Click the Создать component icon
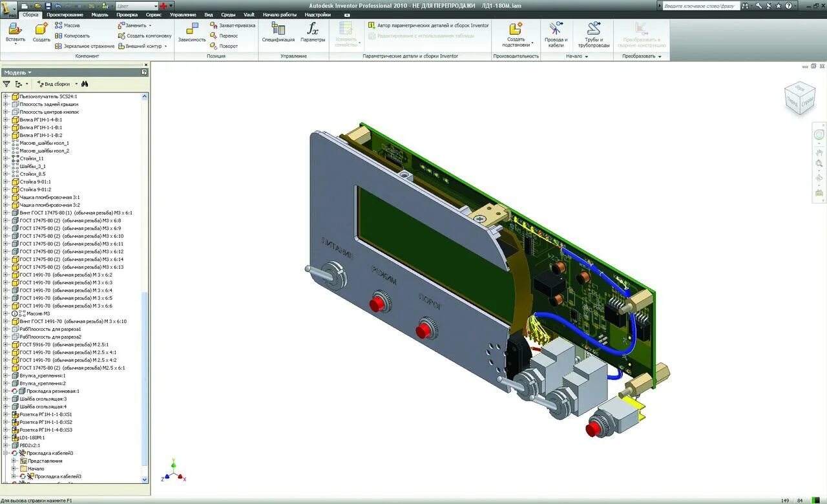This screenshot has height=504, width=827. tap(41, 32)
